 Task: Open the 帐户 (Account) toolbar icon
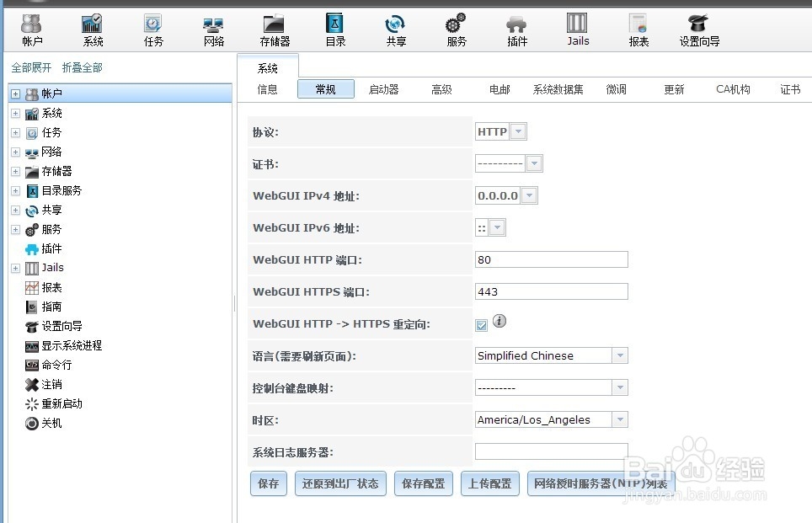coord(32,30)
